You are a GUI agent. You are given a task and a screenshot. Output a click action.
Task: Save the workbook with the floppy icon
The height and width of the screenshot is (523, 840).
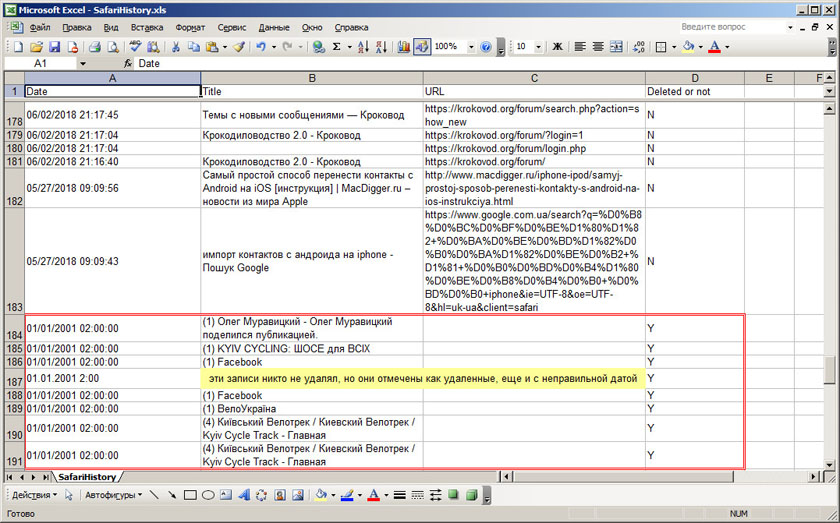54,47
